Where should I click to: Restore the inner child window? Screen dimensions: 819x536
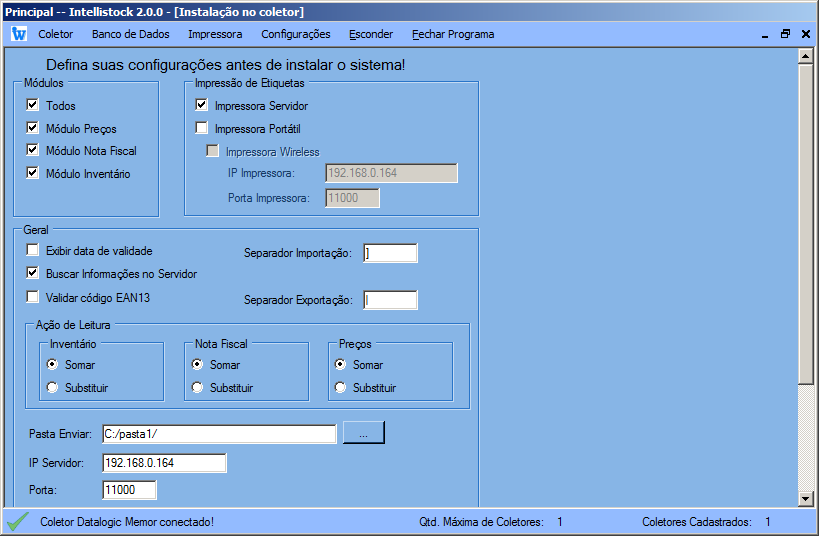click(785, 34)
